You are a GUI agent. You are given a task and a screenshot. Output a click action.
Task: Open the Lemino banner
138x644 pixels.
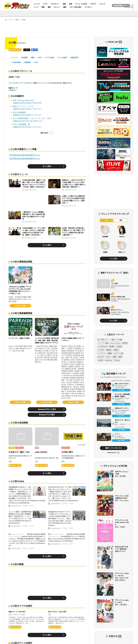(x=113, y=63)
